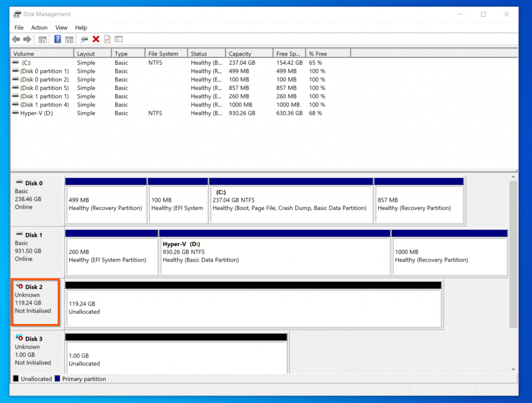Open the View menu
The image size is (532, 403).
tap(61, 28)
